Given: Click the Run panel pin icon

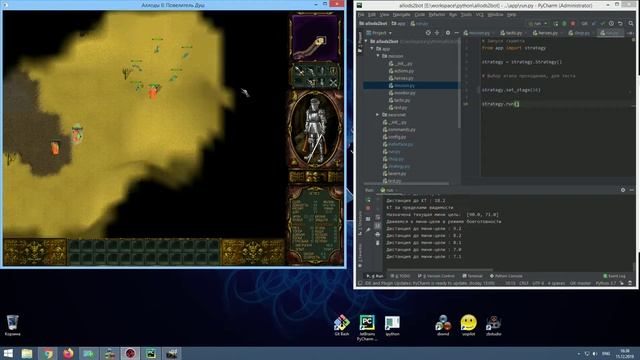Looking at the screenshot, I should (x=368, y=230).
